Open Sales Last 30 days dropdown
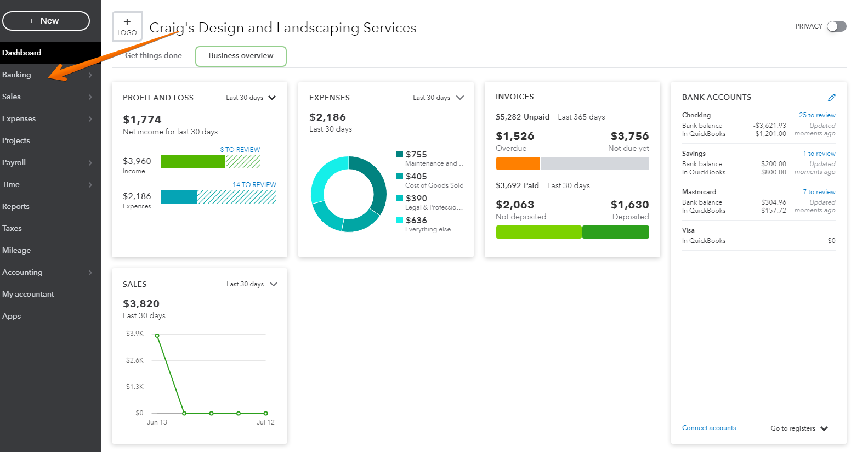The image size is (868, 452). (x=252, y=284)
